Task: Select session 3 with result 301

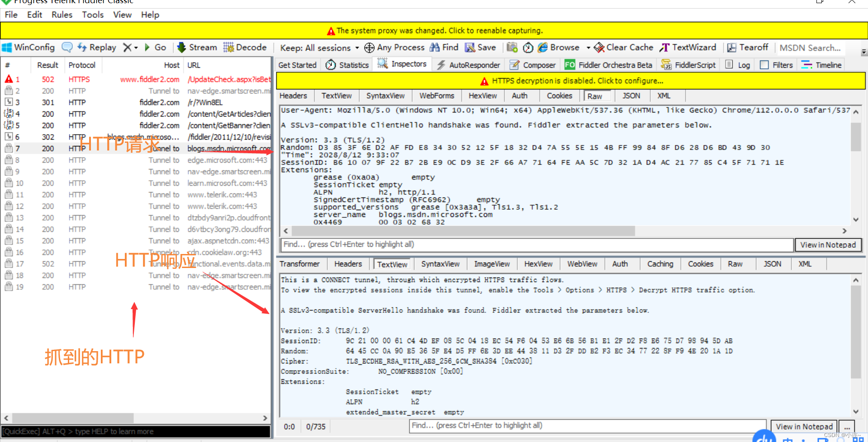Action: 136,103
